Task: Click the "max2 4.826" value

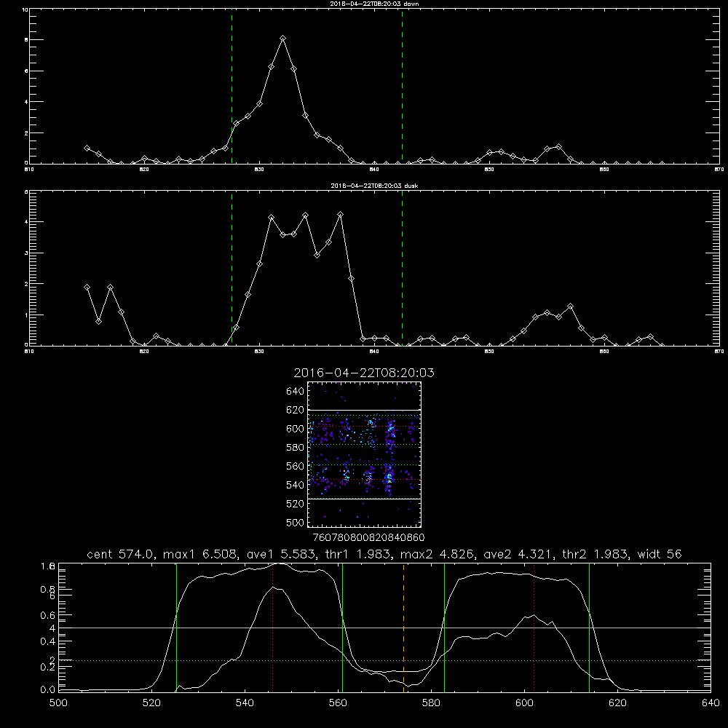Action: (x=438, y=554)
